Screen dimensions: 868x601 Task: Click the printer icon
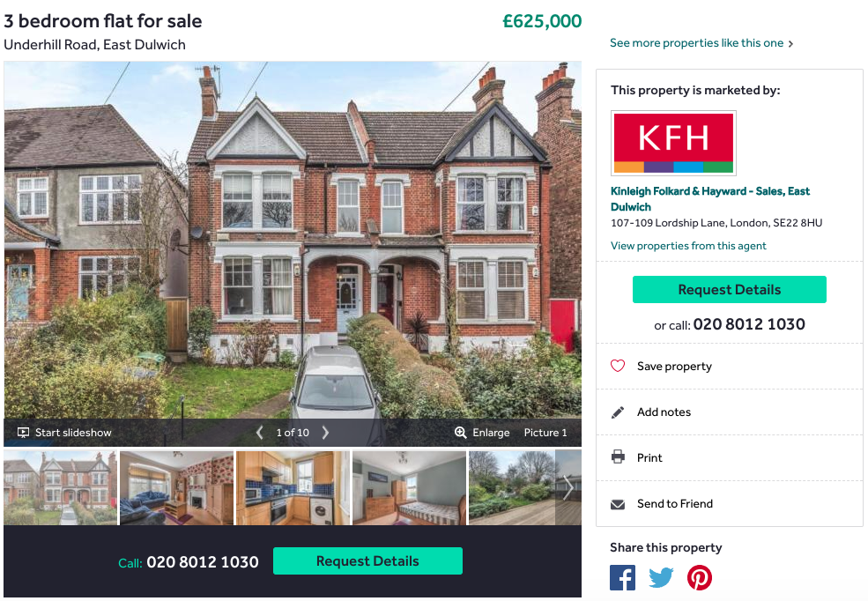point(618,457)
